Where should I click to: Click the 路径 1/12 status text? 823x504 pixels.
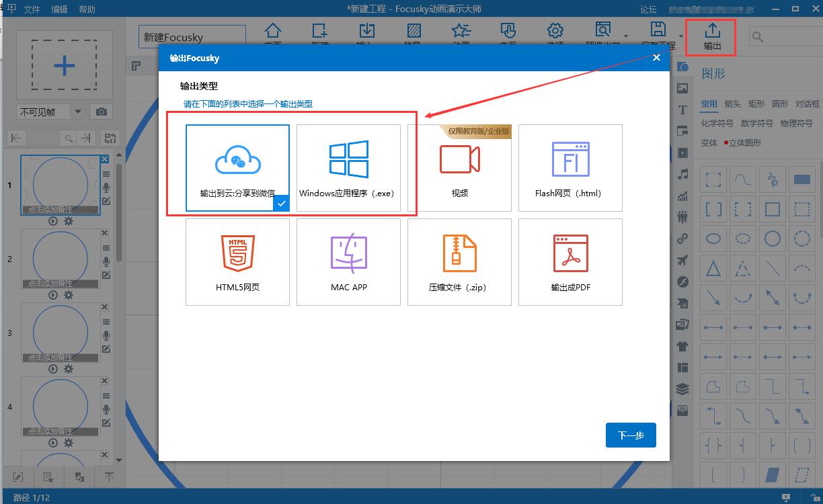coord(32,497)
